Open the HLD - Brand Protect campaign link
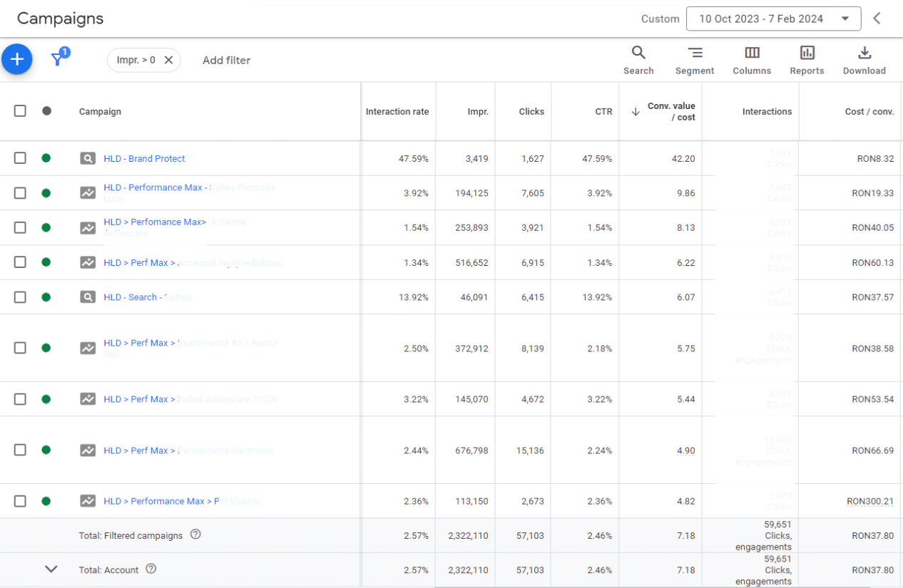 (144, 158)
